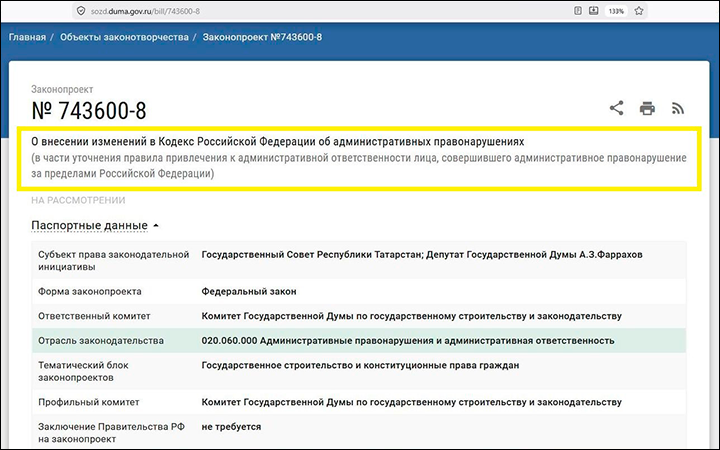This screenshot has width=720, height=450.
Task: Select Законопроект №743600-8 breadcrumb
Action: [262, 37]
